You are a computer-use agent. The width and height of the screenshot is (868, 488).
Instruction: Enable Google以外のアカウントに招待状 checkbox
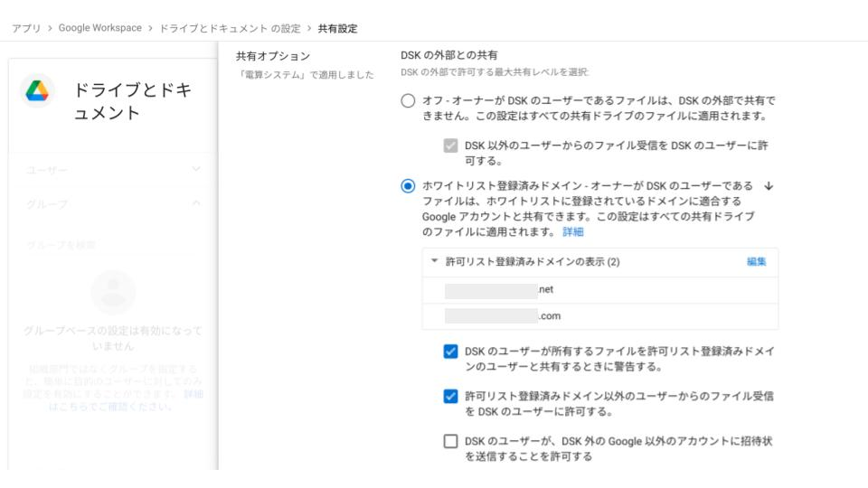450,441
